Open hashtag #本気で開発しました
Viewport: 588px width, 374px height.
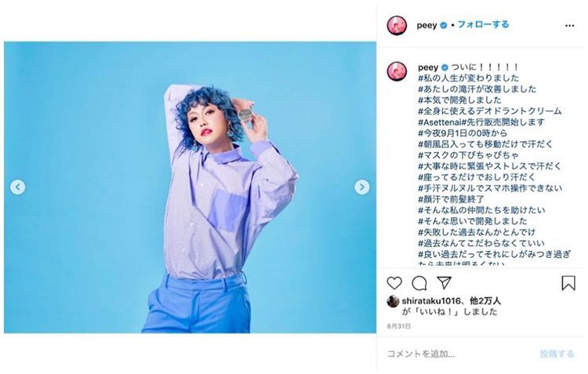[459, 100]
